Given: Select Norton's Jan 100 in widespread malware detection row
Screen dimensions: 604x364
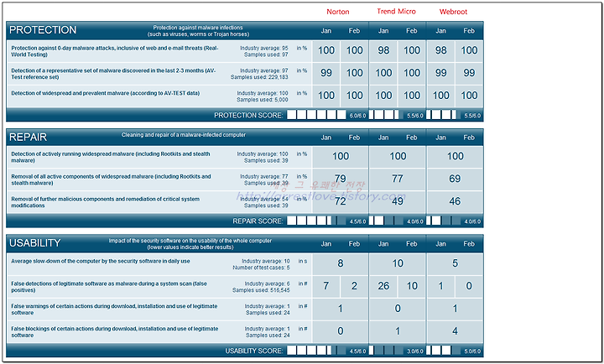Looking at the screenshot, I should (325, 96).
